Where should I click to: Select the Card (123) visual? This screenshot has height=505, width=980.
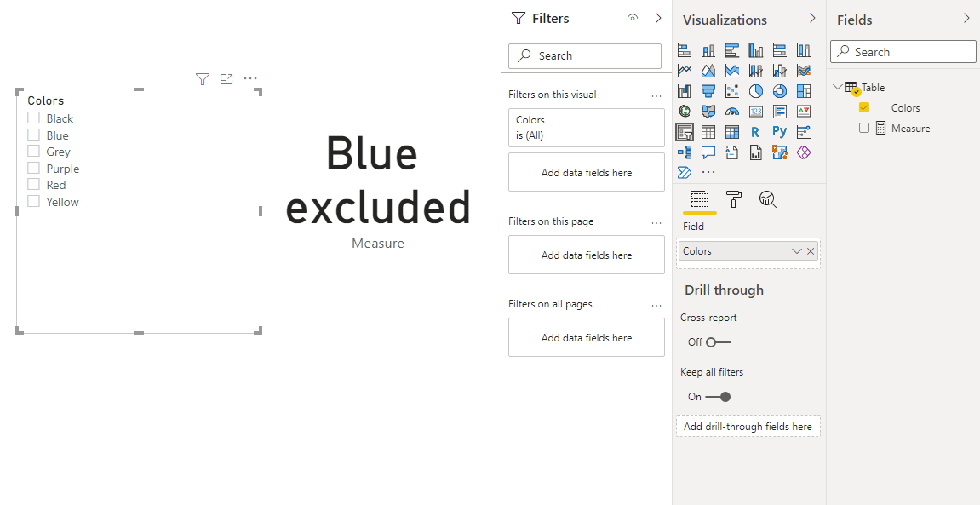755,112
